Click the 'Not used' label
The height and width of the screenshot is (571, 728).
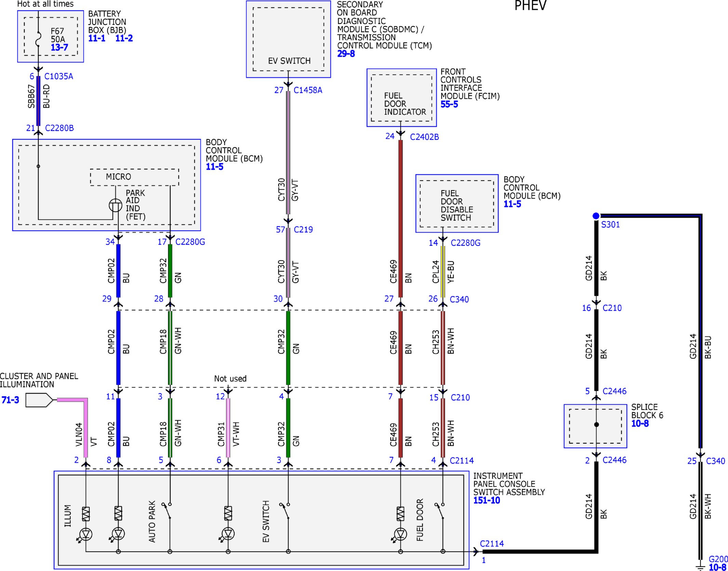[230, 378]
